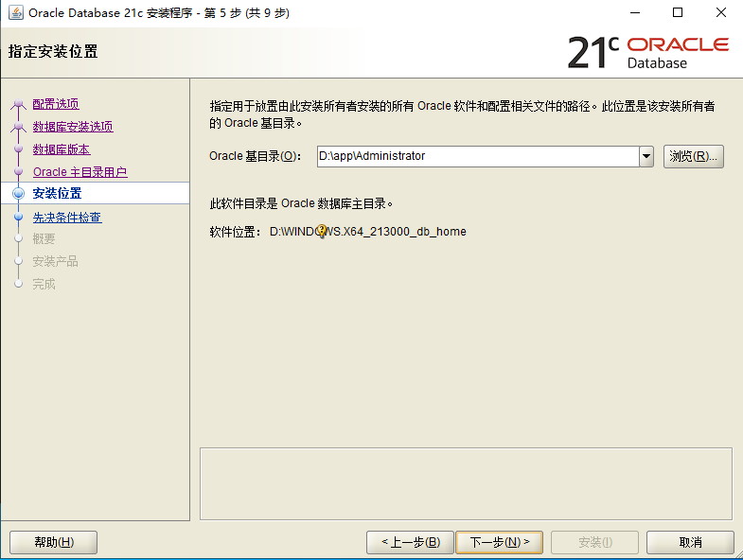Proceed with 下一步(N) button
Viewport: 743px width, 560px height.
coord(500,542)
